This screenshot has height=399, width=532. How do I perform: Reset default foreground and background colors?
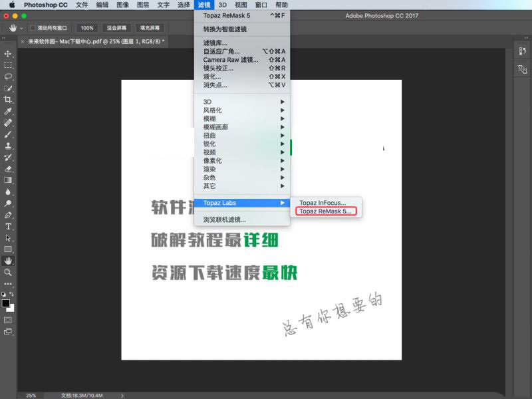[3, 294]
